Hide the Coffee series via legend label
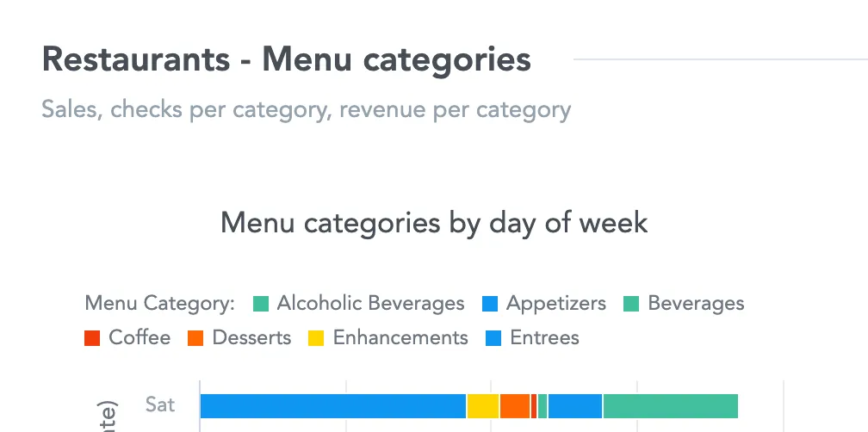The height and width of the screenshot is (432, 868). (x=139, y=337)
